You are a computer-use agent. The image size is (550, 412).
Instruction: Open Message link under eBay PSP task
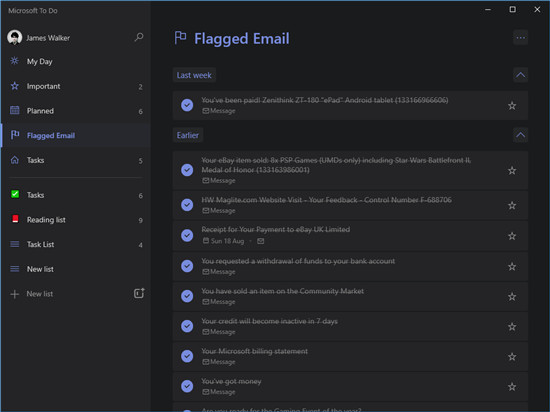pyautogui.click(x=219, y=181)
